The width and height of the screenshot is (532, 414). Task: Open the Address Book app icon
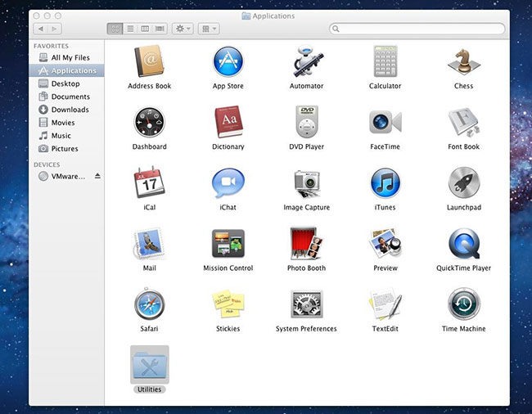tap(149, 61)
